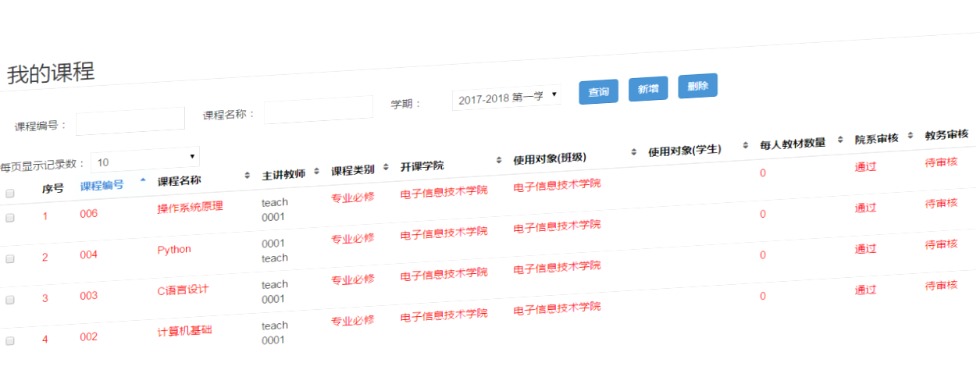The image size is (980, 370).
Task: Sort by 课程类别 using its arrows
Action: pyautogui.click(x=386, y=167)
